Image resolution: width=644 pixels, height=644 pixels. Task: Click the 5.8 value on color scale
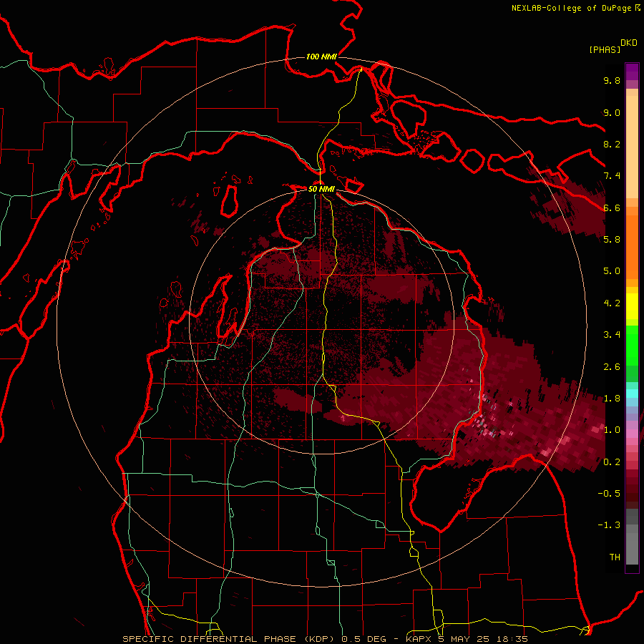[x=612, y=239]
